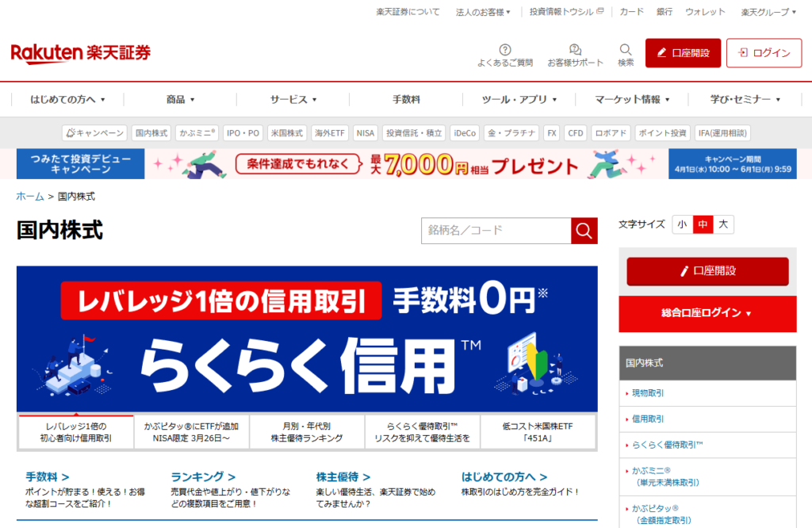Click the Rakuten 楽天証券 logo
This screenshot has height=528, width=812.
[x=81, y=53]
